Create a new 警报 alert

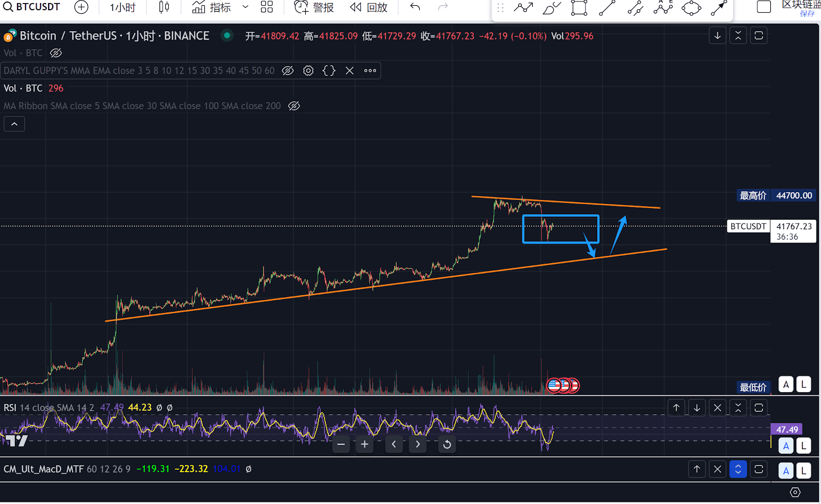[x=314, y=7]
